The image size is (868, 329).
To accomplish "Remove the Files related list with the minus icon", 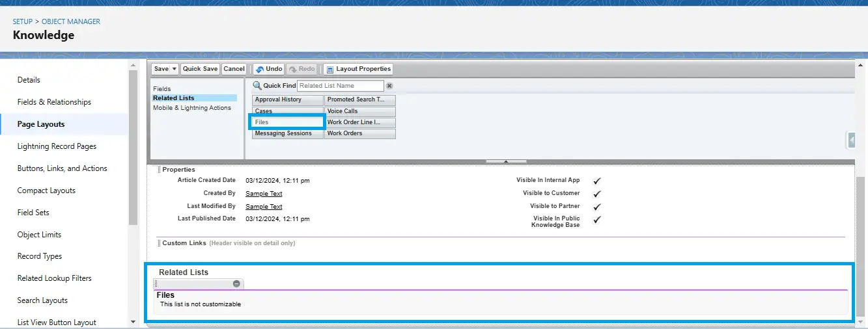I will 236,283.
